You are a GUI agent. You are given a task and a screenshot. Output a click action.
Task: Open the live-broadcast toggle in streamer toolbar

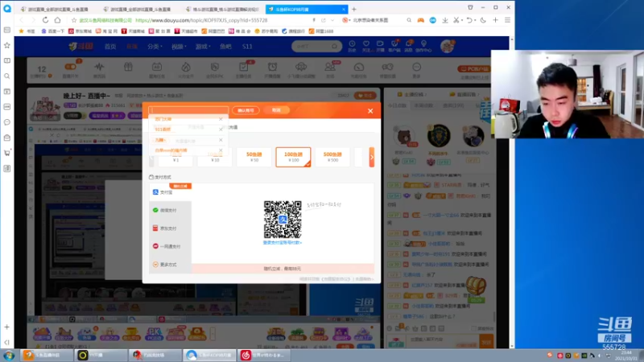(70, 69)
